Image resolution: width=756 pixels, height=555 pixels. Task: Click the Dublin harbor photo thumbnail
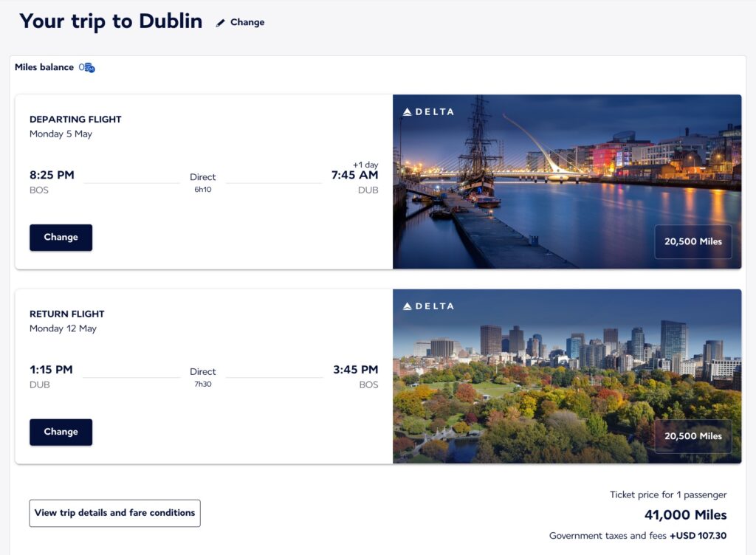pyautogui.click(x=567, y=181)
